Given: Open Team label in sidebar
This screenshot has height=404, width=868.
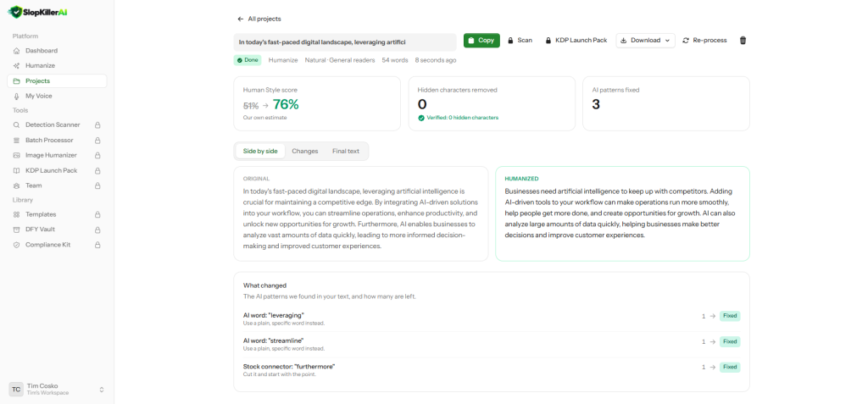Looking at the screenshot, I should (x=33, y=185).
